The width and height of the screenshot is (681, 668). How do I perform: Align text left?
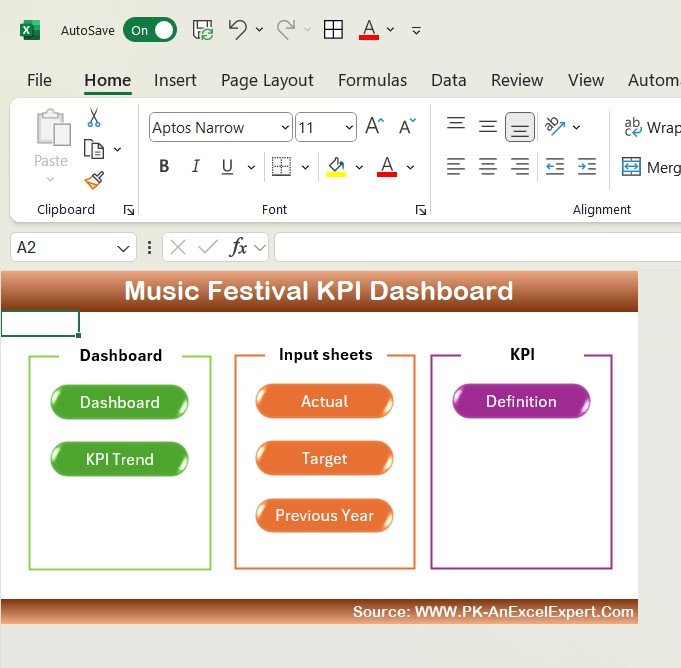pyautogui.click(x=456, y=166)
